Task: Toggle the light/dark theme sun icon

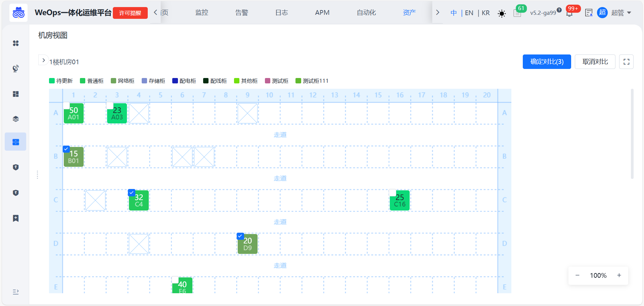Action: click(502, 13)
